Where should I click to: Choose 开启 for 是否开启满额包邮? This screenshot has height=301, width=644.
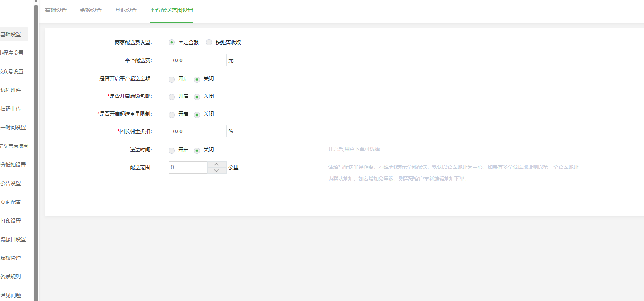pos(172,97)
